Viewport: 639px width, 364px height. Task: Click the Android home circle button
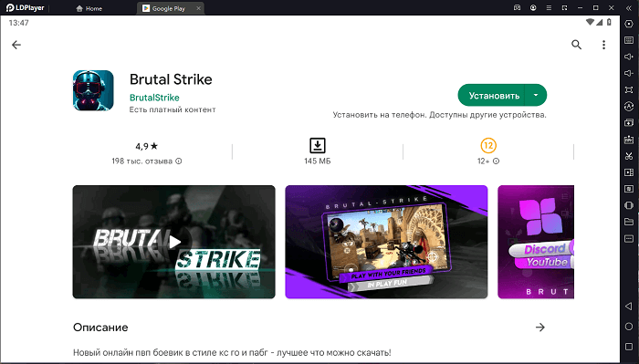629,327
